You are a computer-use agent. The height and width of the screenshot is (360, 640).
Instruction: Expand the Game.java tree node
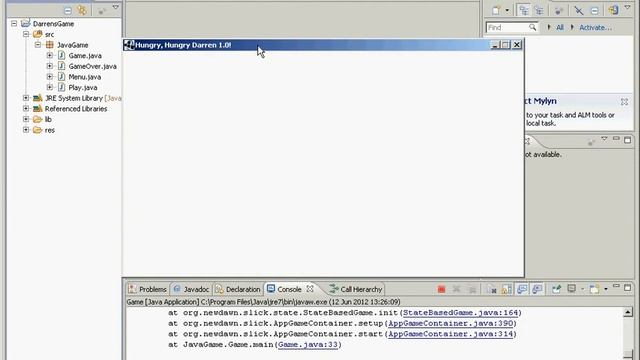[50, 56]
